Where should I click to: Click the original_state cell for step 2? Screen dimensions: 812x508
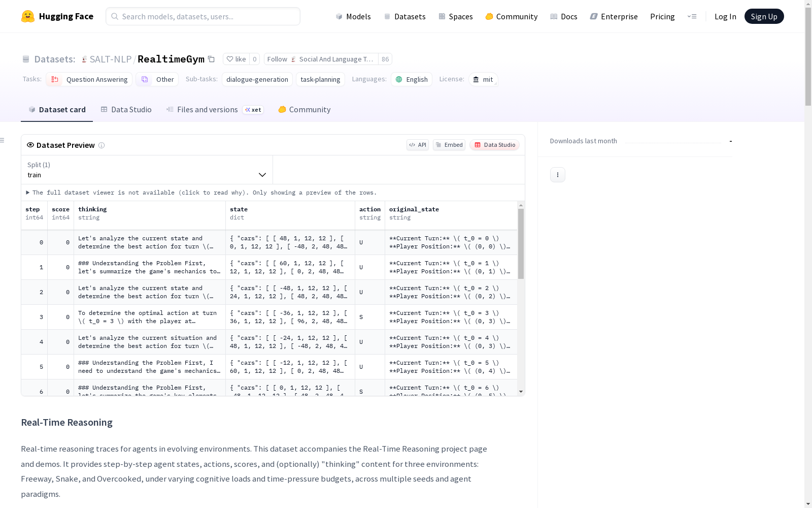coord(451,292)
